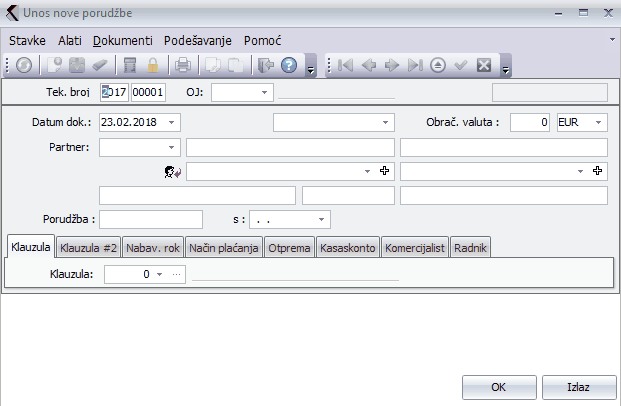Click the contact person icon below Partner
The height and width of the screenshot is (406, 621).
point(172,172)
